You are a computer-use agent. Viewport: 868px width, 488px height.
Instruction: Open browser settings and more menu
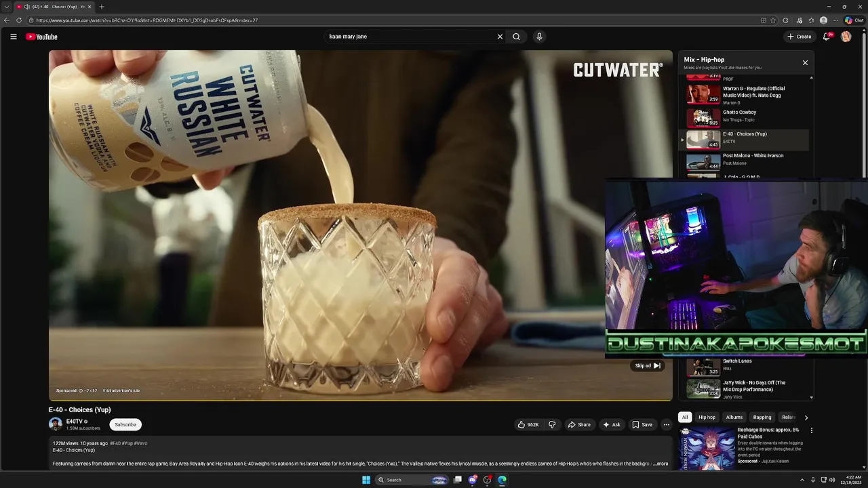click(x=835, y=20)
